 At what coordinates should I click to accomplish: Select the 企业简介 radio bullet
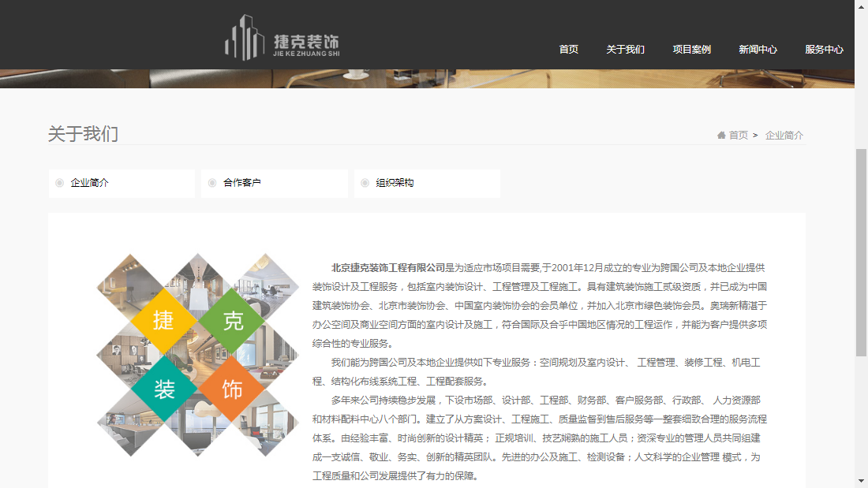click(x=58, y=182)
